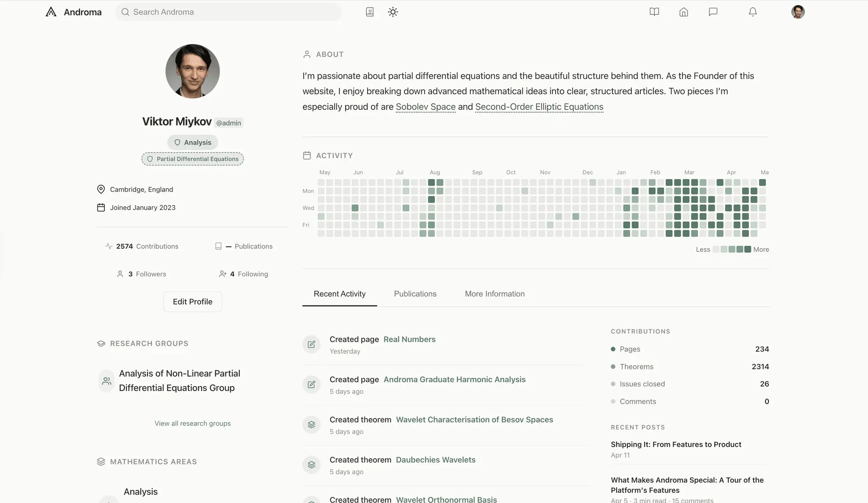Click the @admin username tag

228,123
